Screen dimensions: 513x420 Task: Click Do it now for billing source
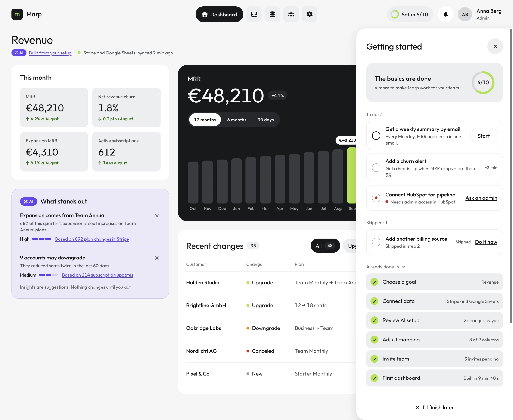tap(486, 242)
